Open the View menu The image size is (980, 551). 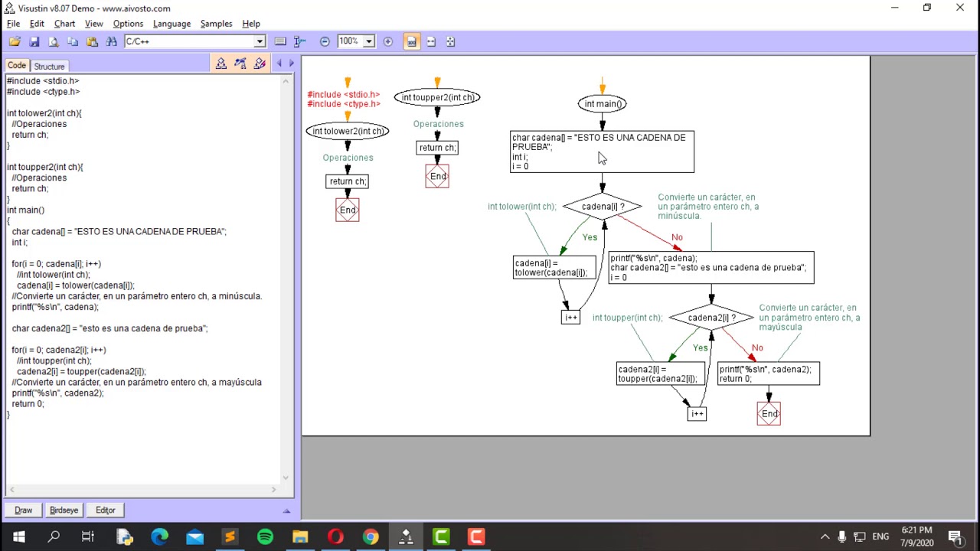[94, 24]
